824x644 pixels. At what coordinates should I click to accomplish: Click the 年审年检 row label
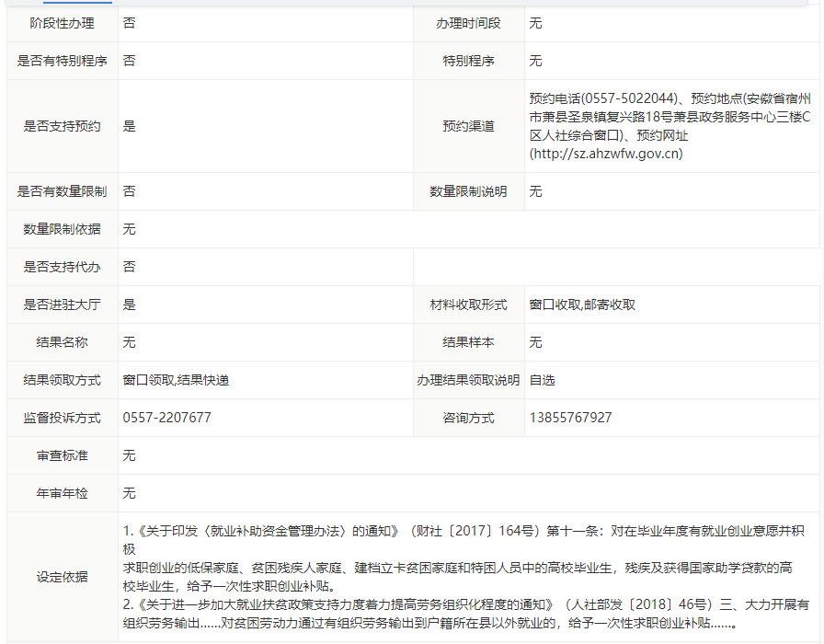coord(62,493)
